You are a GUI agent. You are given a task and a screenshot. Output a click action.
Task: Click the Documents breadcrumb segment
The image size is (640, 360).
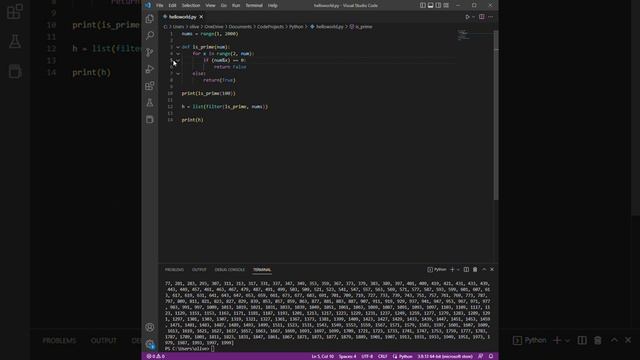[240, 27]
